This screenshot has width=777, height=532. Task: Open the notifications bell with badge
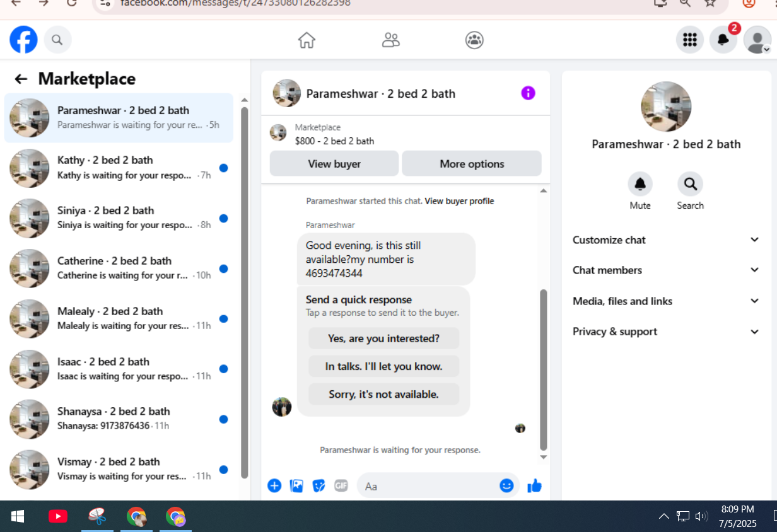723,40
